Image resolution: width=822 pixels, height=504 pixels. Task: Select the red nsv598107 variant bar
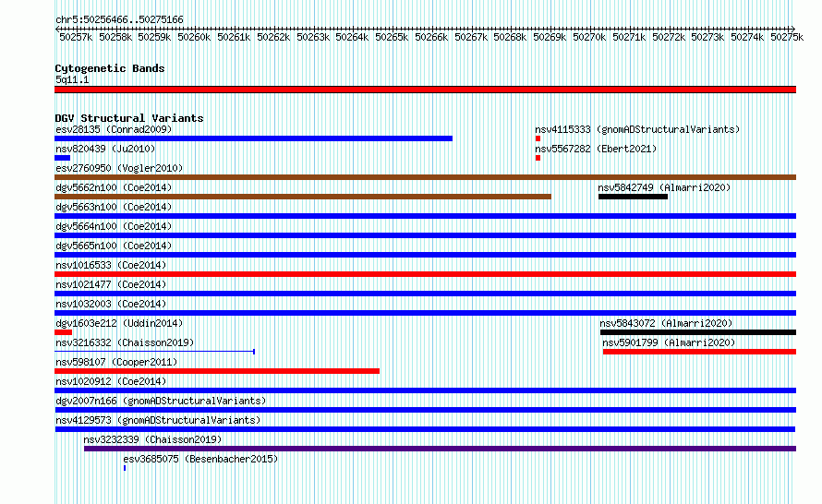[x=217, y=371]
